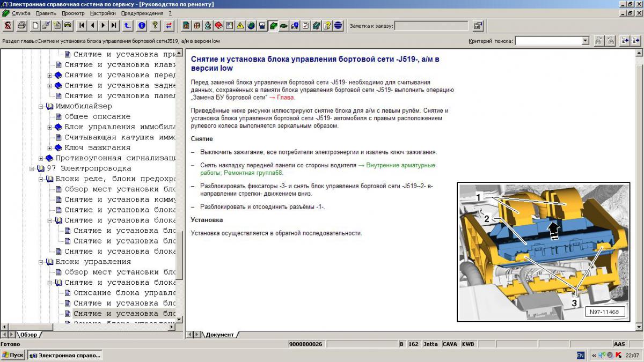Click the document pane vertical scrollbar up arrow
This screenshot has width=644, height=362.
coord(639,53)
